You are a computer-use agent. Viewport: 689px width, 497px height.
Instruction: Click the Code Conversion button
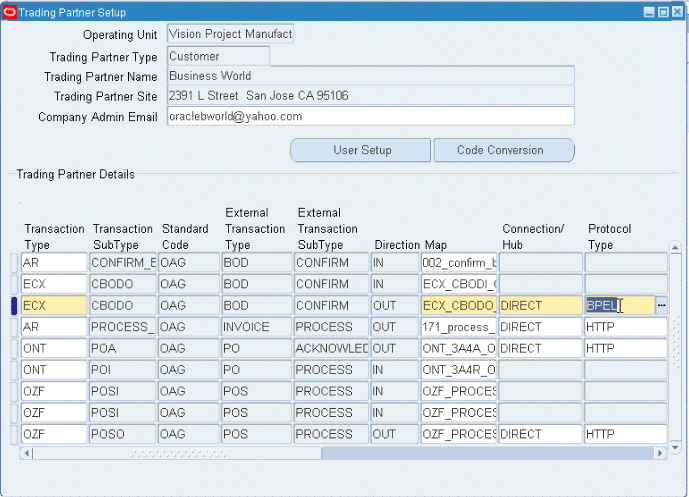(x=504, y=150)
